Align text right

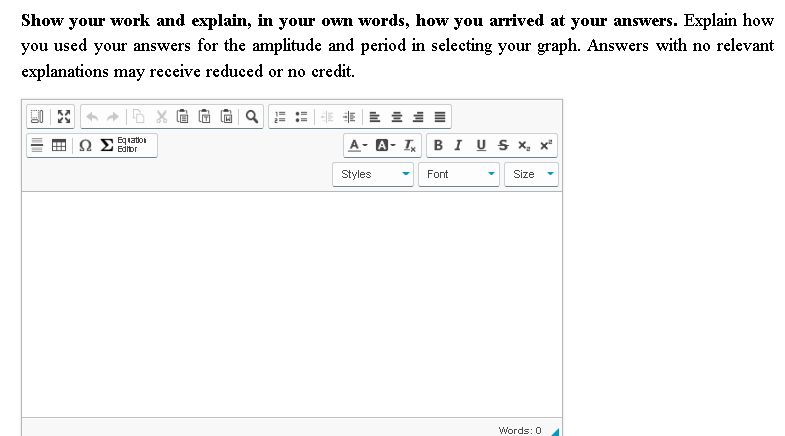(418, 117)
